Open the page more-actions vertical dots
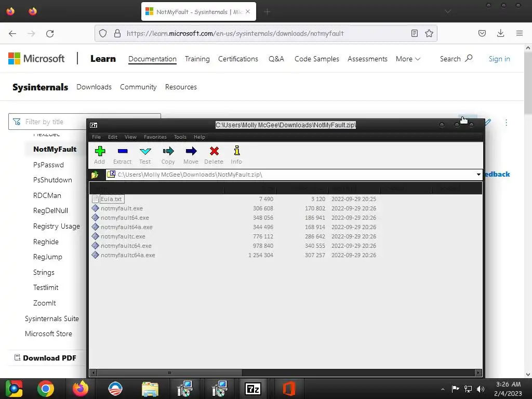Screen dimensions: 532x399 pyautogui.click(x=506, y=123)
